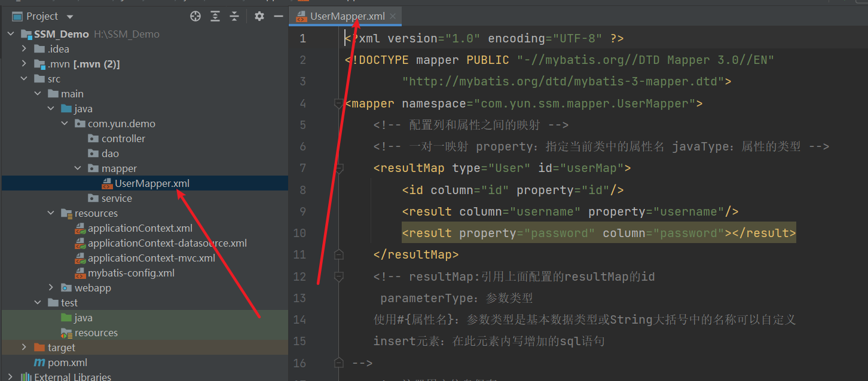Click the highlighted password result line
This screenshot has height=381, width=868.
click(x=598, y=233)
